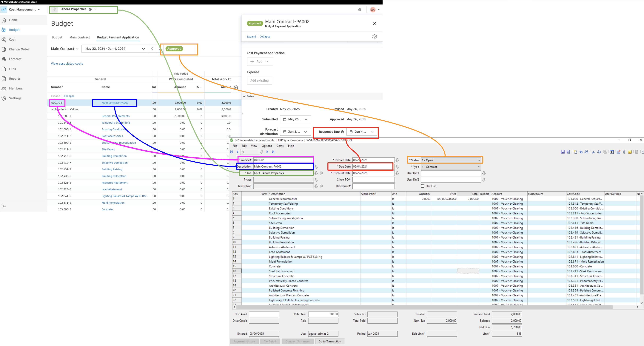This screenshot has height=346, width=644.
Task: Go to last record in Sage navigation bar
Action: click(273, 152)
